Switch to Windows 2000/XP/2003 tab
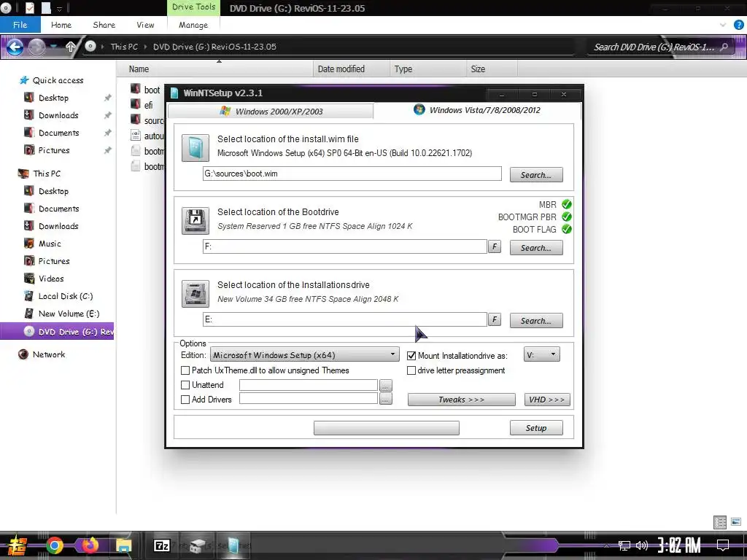Image resolution: width=747 pixels, height=560 pixels. 271,112
